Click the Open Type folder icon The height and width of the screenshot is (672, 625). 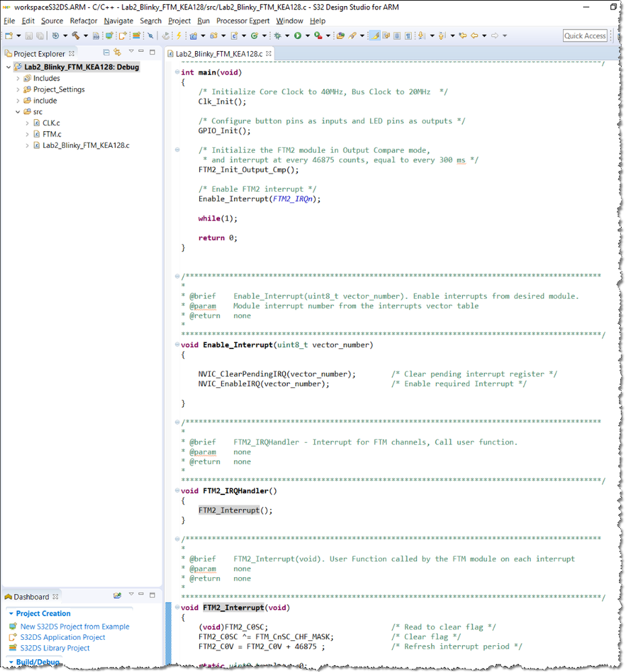[340, 36]
